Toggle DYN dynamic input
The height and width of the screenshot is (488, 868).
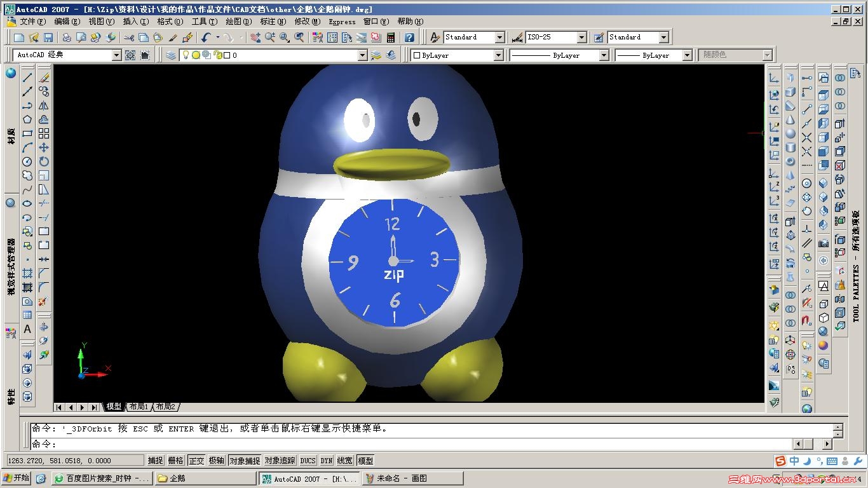[x=327, y=461]
